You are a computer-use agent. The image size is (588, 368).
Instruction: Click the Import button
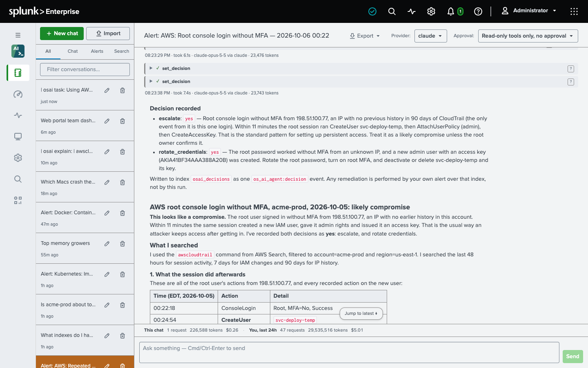(108, 34)
